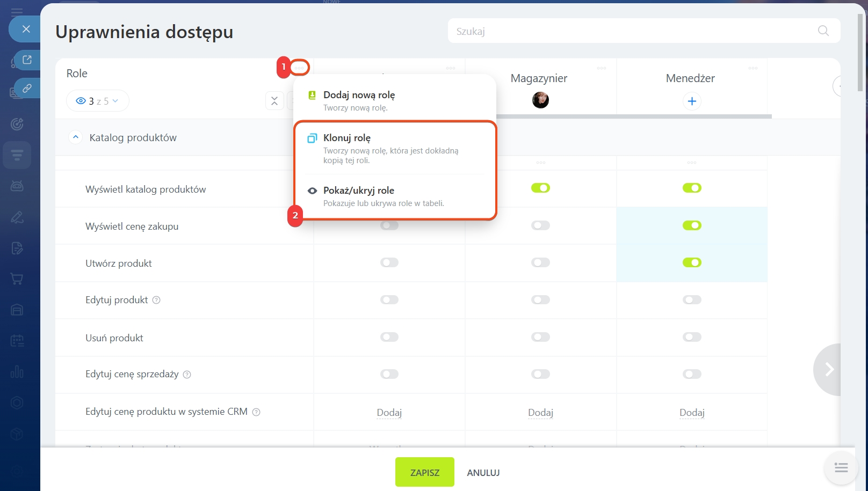Screen dimensions: 868x491
Task: Open the hamburger menu at top of sidebar
Action: [x=17, y=12]
